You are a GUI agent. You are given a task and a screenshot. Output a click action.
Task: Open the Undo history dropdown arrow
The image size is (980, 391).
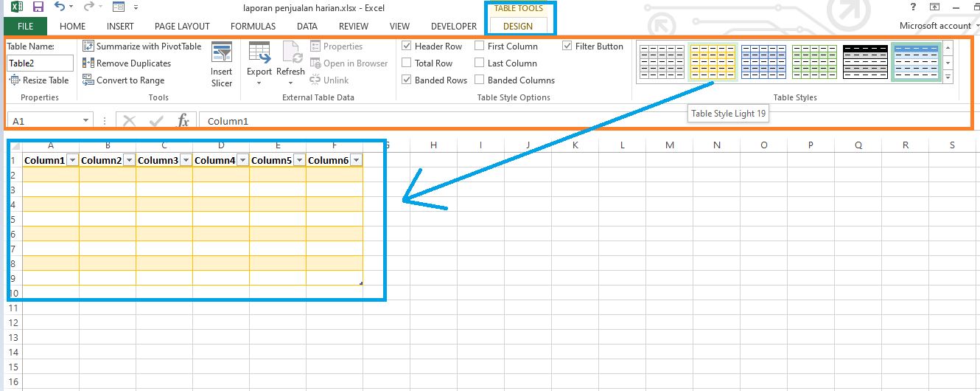(71, 7)
